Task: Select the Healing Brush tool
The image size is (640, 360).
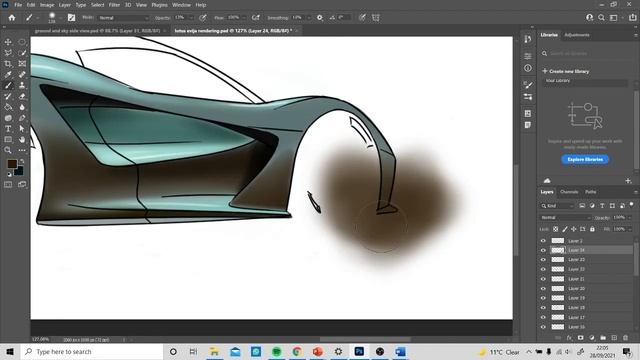Action: (x=22, y=74)
